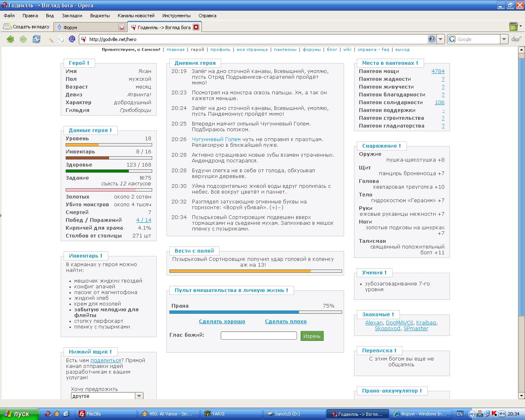The image size is (525, 420).
Task: Click the blue @ mail icon
Action: [72, 39]
